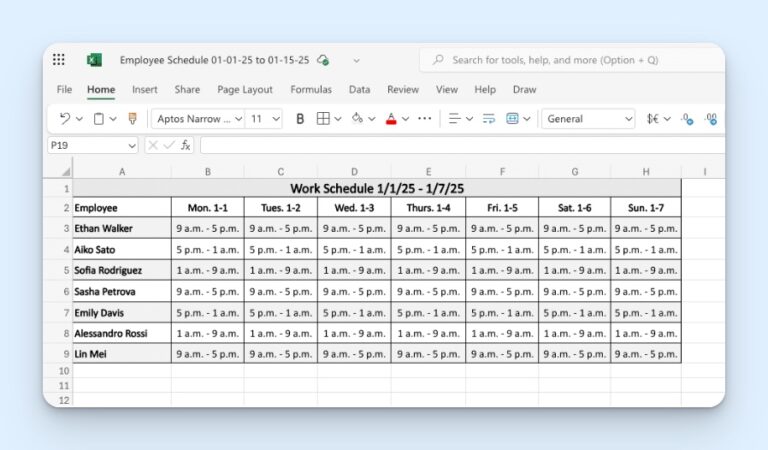
Task: Expand the Font Color dropdown arrow
Action: (406, 119)
